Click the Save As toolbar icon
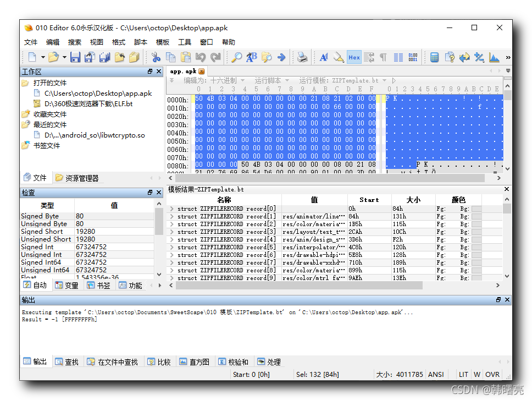Viewport: 532px width, 400px height. pos(90,57)
